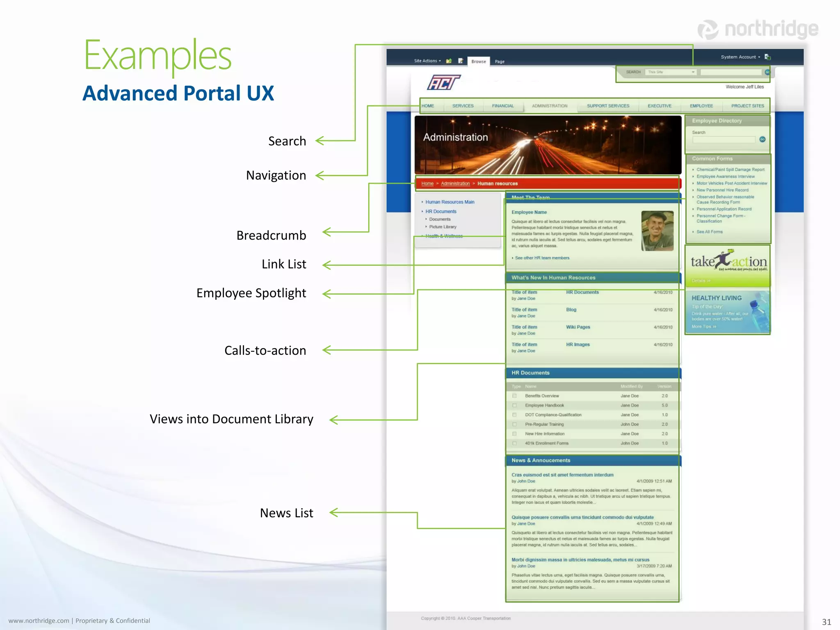Screen dimensions: 840x630
Task: Check the New Hire Information checkbox
Action: (514, 434)
